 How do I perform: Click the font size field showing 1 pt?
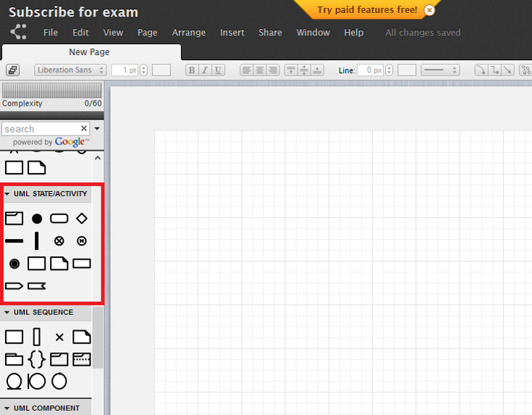pos(124,70)
